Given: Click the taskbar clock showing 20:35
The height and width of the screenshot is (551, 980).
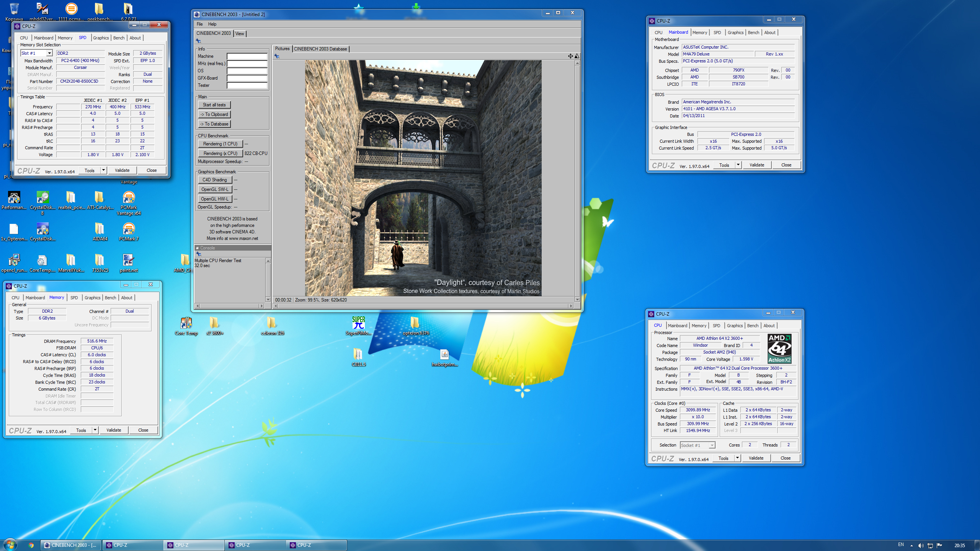Looking at the screenshot, I should (x=959, y=546).
